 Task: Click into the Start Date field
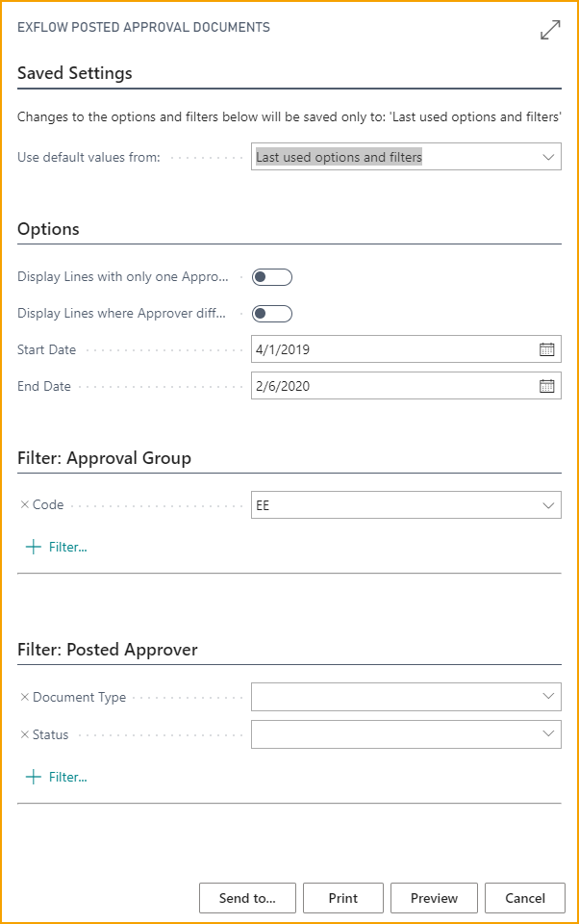(x=394, y=349)
